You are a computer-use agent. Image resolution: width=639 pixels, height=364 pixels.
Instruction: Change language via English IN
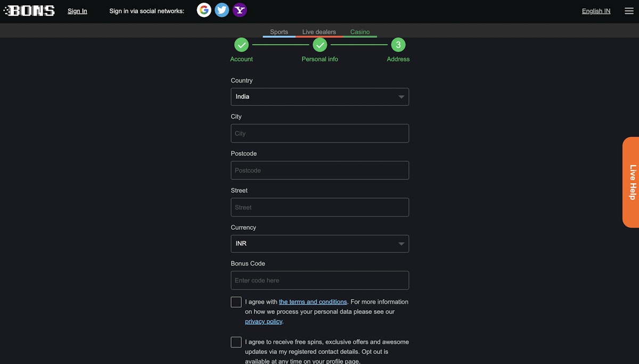pyautogui.click(x=596, y=11)
